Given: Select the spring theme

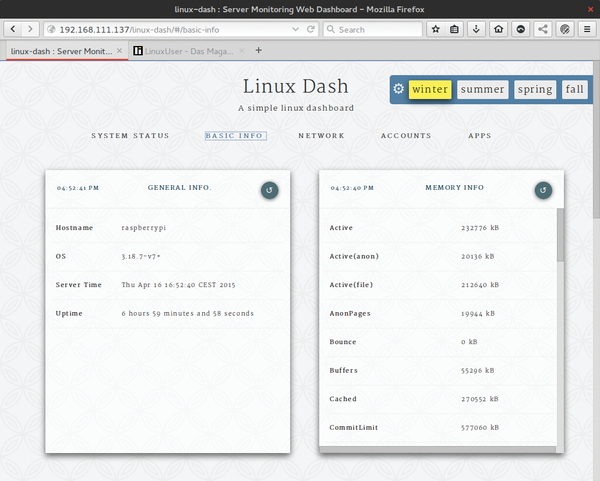Looking at the screenshot, I should tap(535, 89).
